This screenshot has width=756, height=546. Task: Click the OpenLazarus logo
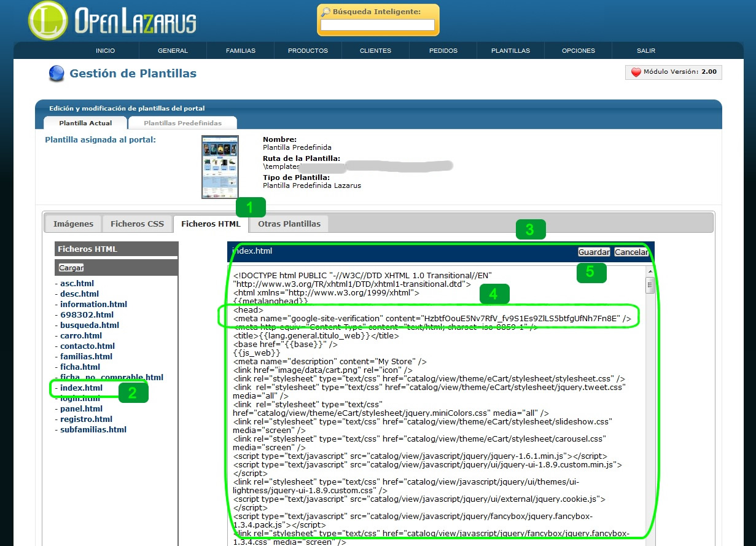(x=112, y=20)
